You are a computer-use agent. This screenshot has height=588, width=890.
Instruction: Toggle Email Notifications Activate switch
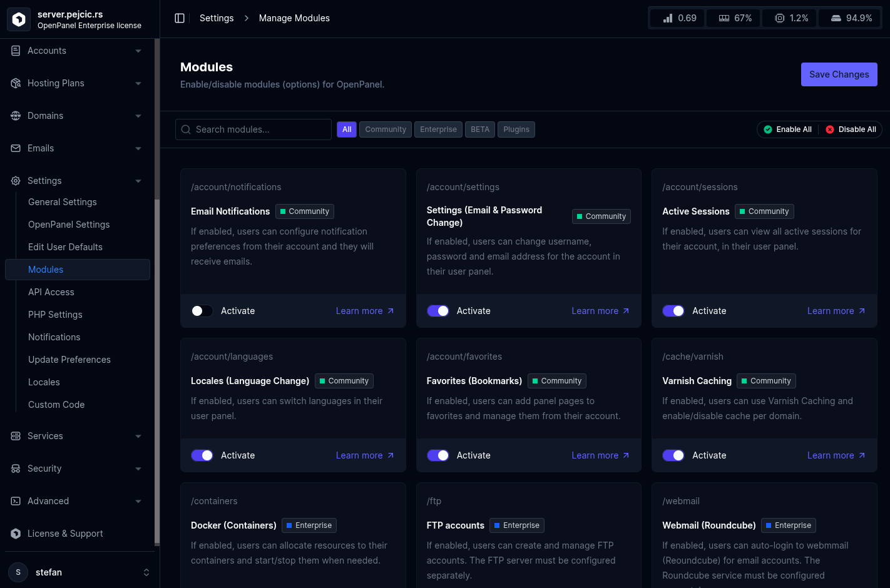[202, 311]
